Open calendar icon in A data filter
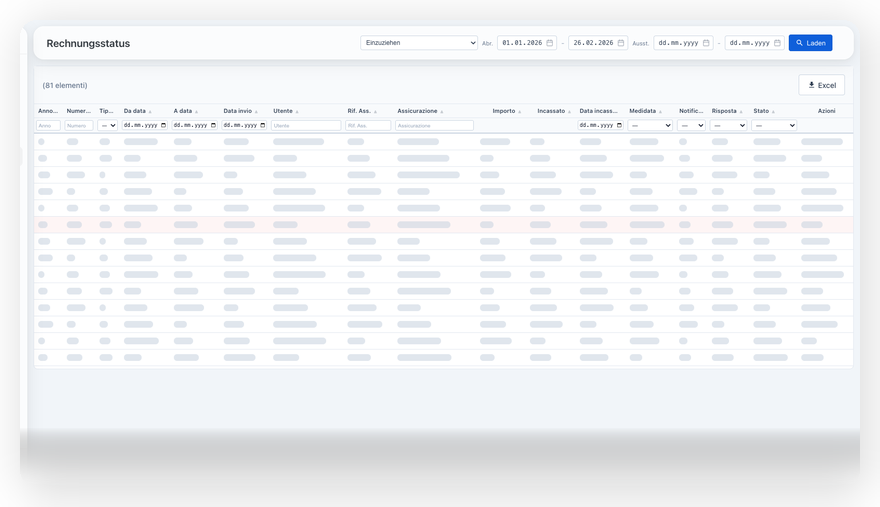Viewport: 880px width, 507px height. tap(213, 125)
